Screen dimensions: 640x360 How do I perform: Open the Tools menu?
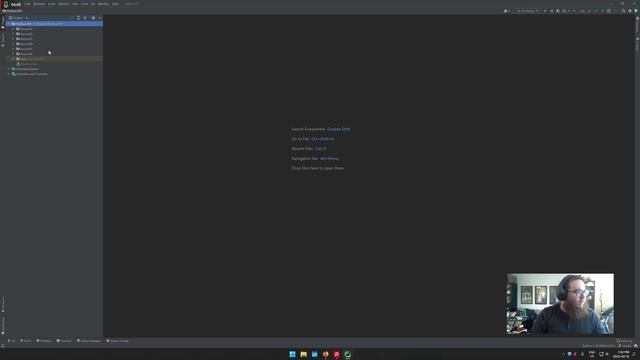84,4
